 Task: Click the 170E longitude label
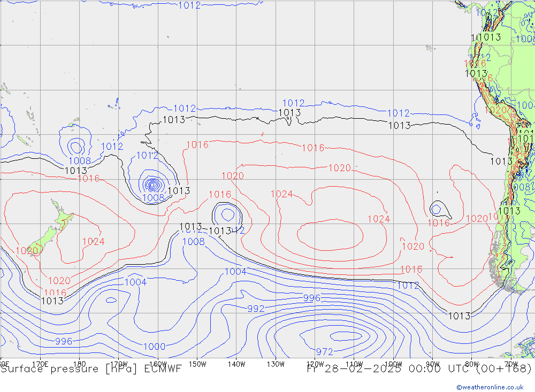(x=40, y=364)
